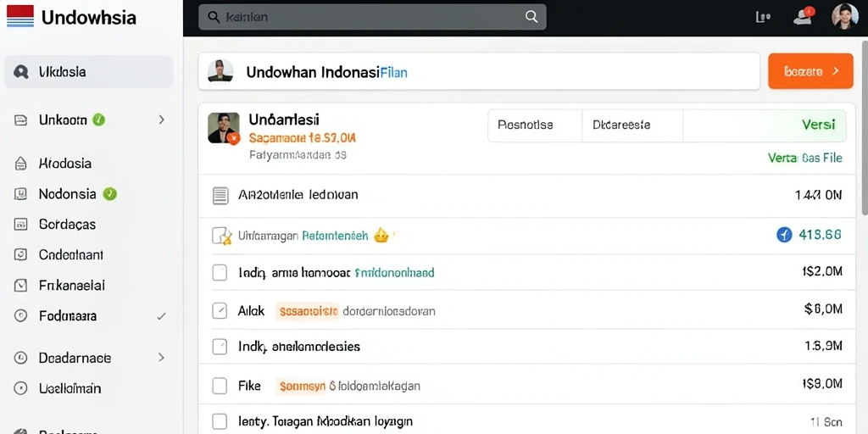Toggle the checkbox of the Alak row
Screen dimensions: 868x434
point(220,310)
